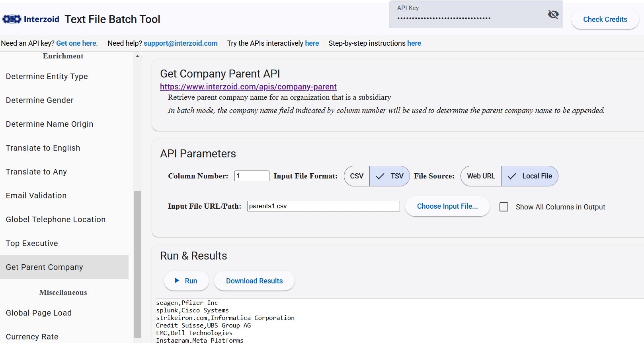Screen dimensions: 644x343
Task: Select Currency Rate in sidebar
Action: pos(64,337)
